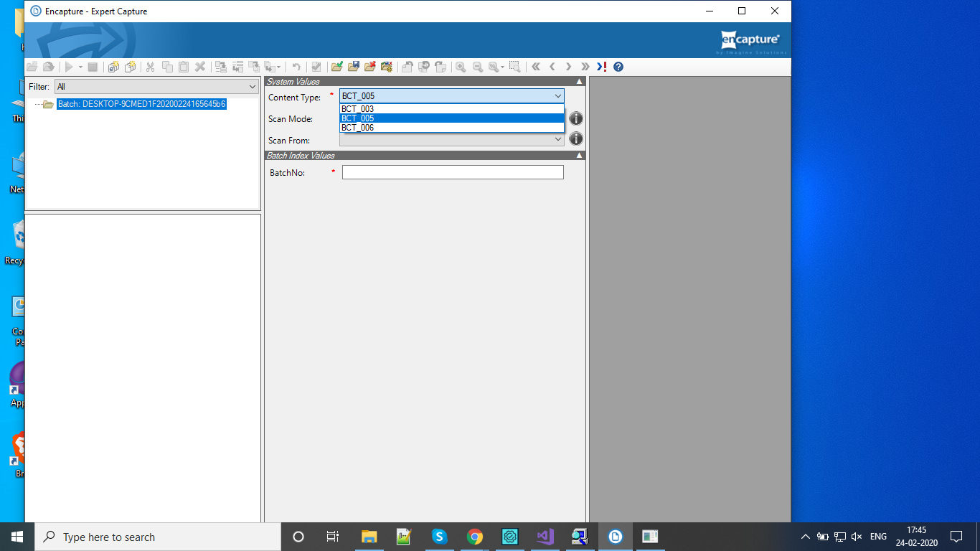Click the Paste toolbar icon
980x551 pixels.
point(184,66)
